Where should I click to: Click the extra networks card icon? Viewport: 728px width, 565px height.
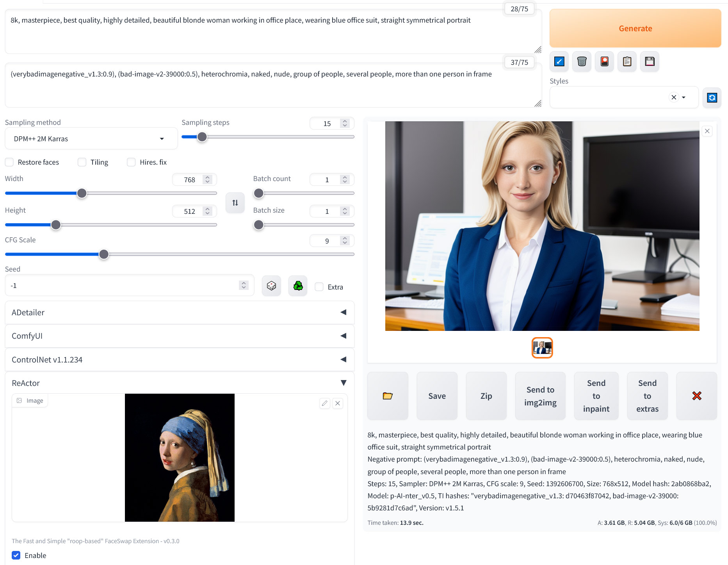[604, 62]
